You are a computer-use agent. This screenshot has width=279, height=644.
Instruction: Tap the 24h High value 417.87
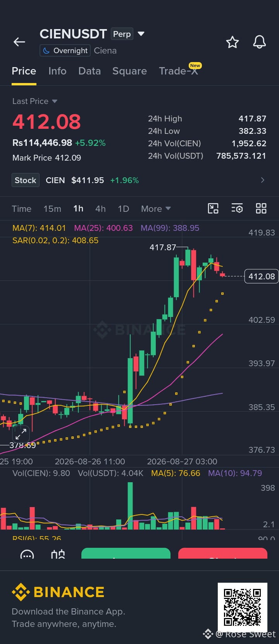click(x=252, y=119)
